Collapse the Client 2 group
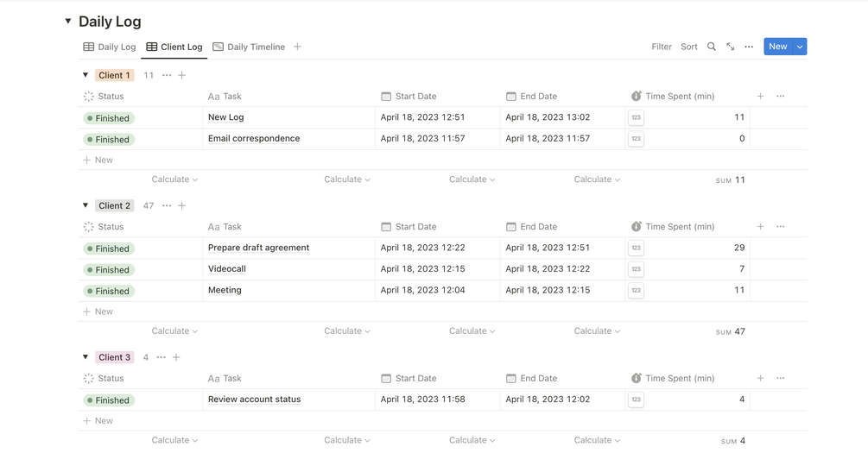 click(x=86, y=205)
